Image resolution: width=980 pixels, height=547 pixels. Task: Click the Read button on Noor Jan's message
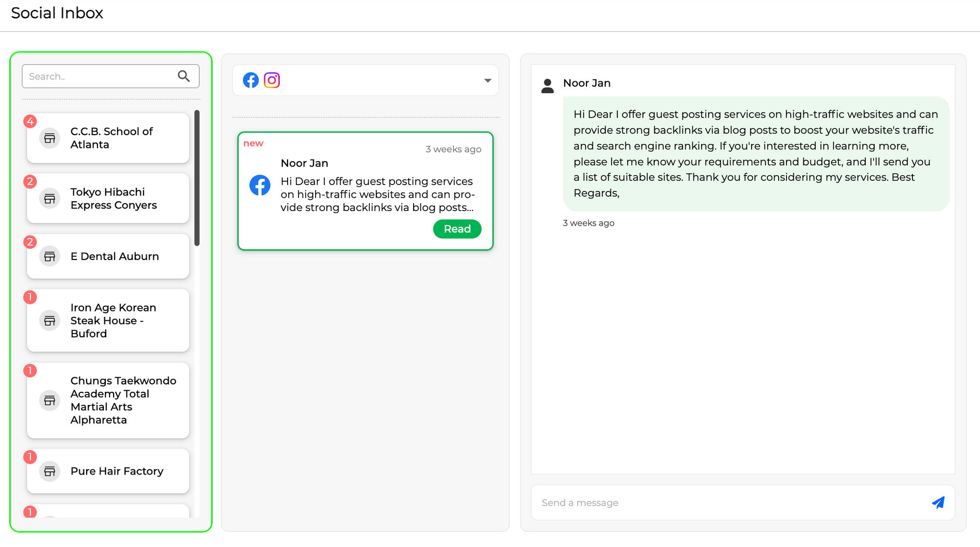457,229
